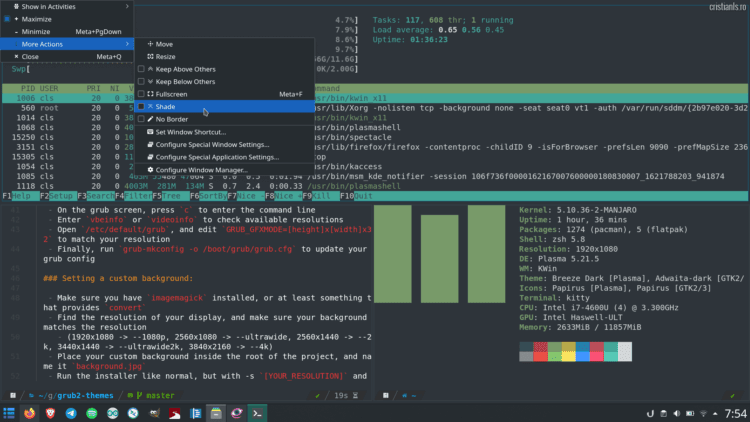Enable the Fullscreen checkbox option
This screenshot has width=750, height=422.
point(141,94)
